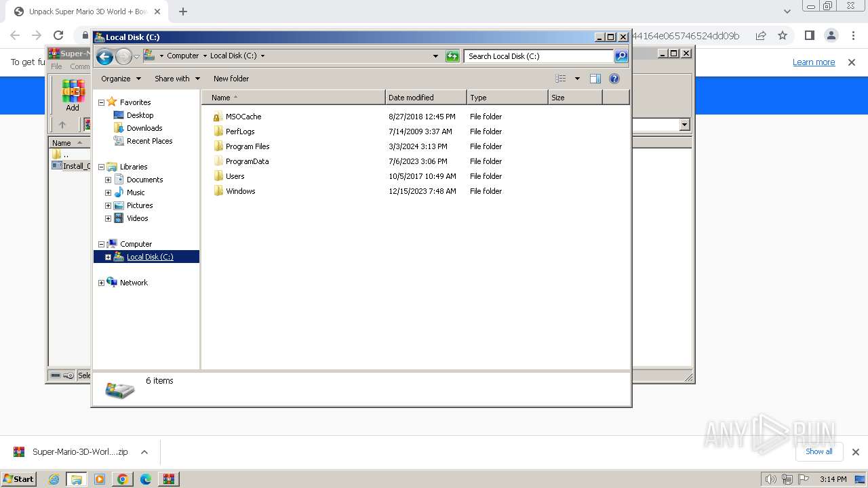868x488 pixels.
Task: Sort by the Type column header
Action: (507, 98)
